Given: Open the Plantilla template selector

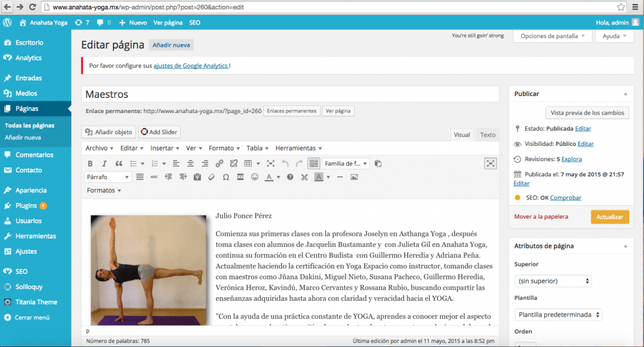Looking at the screenshot, I should (x=558, y=315).
